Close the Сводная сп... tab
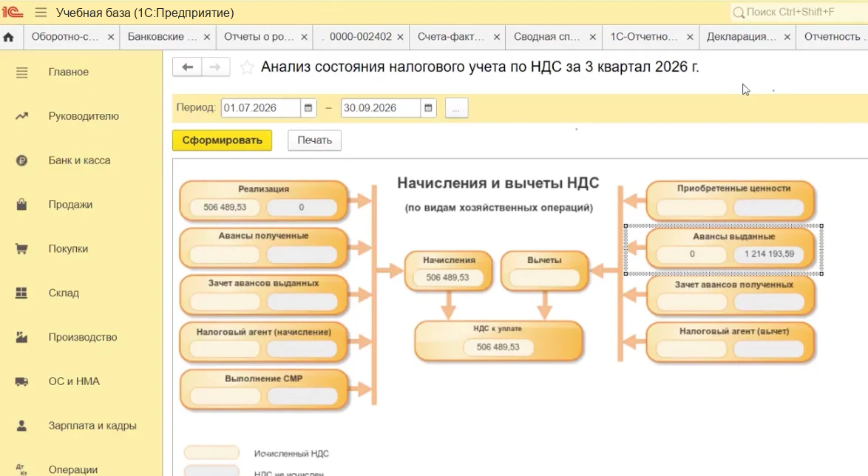868x476 pixels. click(592, 37)
